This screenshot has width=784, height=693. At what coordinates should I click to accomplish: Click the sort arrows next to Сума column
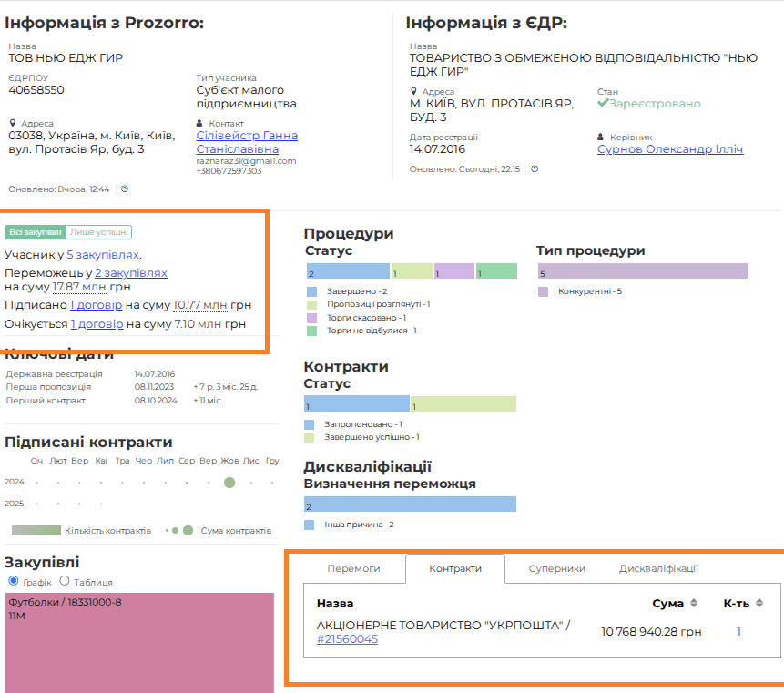(x=693, y=603)
